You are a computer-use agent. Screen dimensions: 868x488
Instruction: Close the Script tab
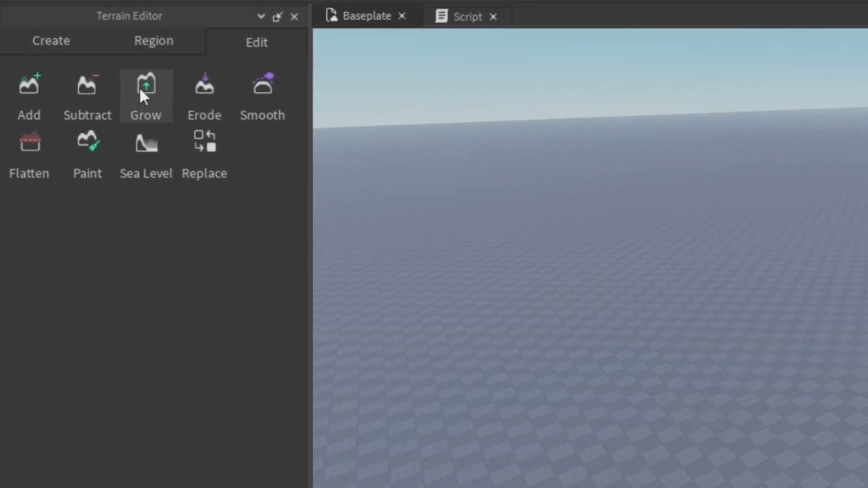tap(493, 17)
